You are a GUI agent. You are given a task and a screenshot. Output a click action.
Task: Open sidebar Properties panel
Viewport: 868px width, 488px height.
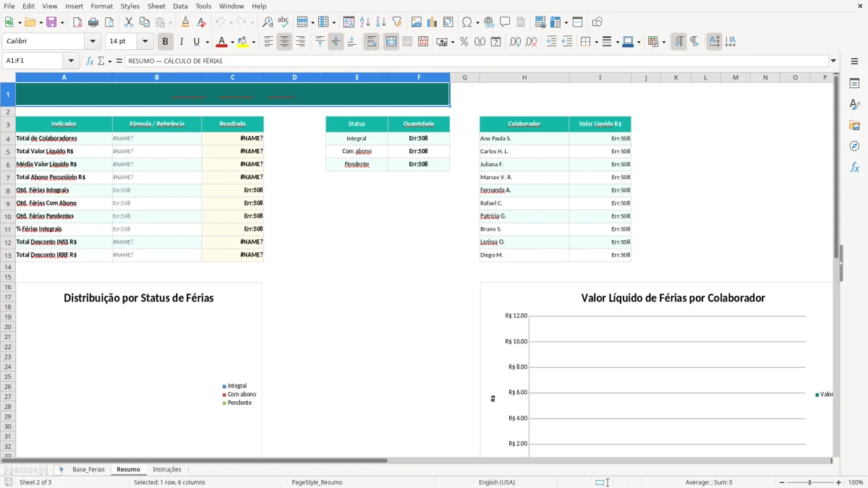coord(854,84)
